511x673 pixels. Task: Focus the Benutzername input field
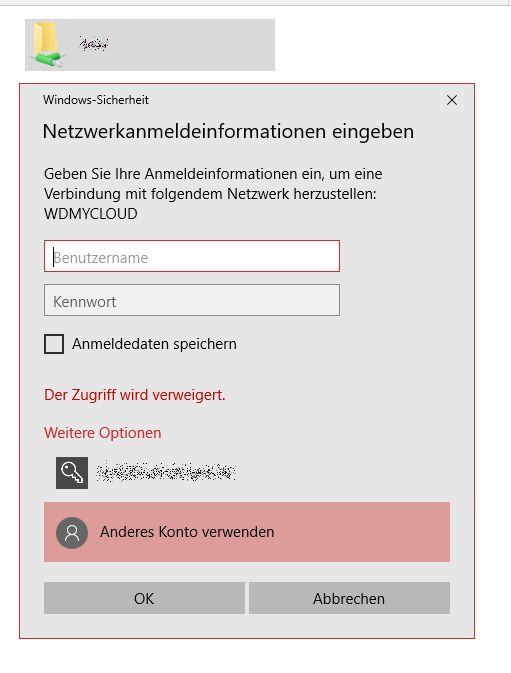(x=192, y=256)
